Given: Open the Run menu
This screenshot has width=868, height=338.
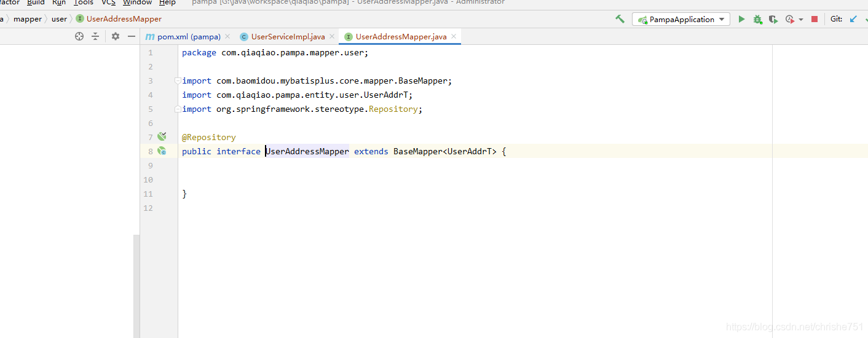Looking at the screenshot, I should pyautogui.click(x=59, y=2).
